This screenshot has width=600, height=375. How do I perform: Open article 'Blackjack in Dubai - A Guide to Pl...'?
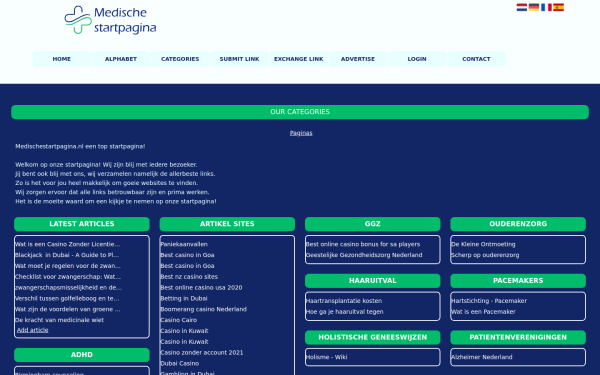[67, 255]
